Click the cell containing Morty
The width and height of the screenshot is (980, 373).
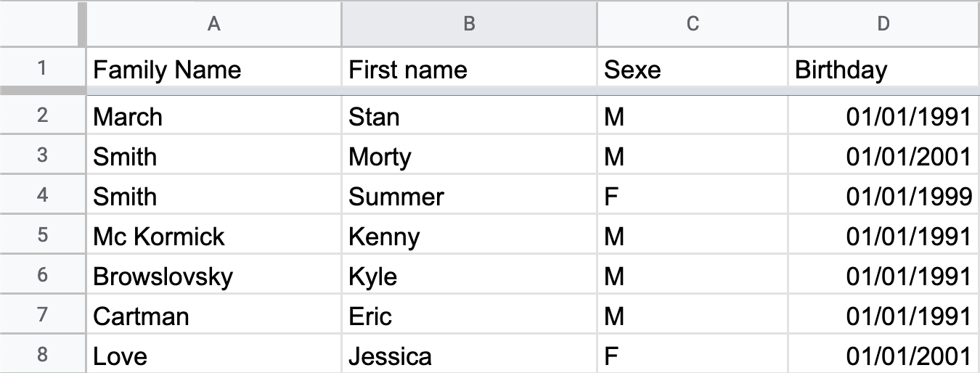click(469, 156)
